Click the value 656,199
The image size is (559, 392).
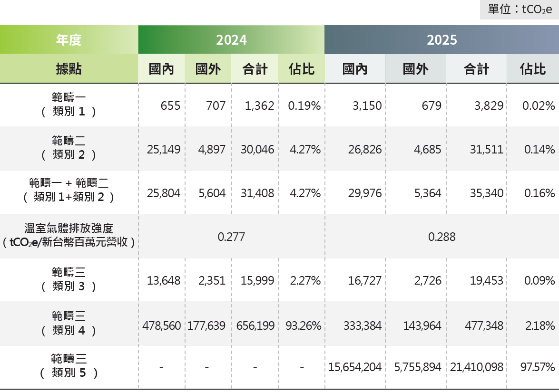pyautogui.click(x=255, y=326)
